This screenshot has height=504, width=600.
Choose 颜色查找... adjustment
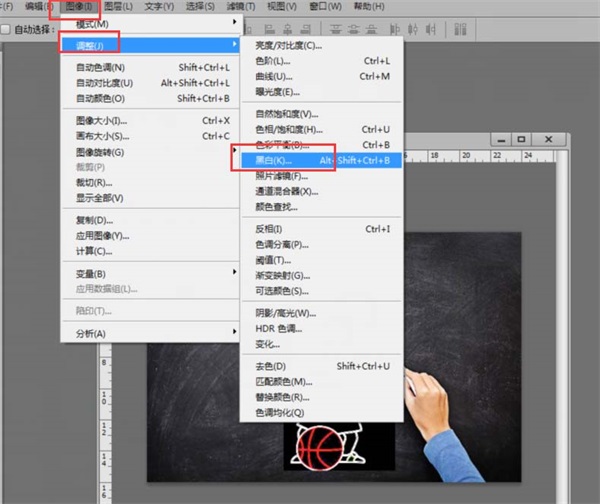(x=321, y=207)
